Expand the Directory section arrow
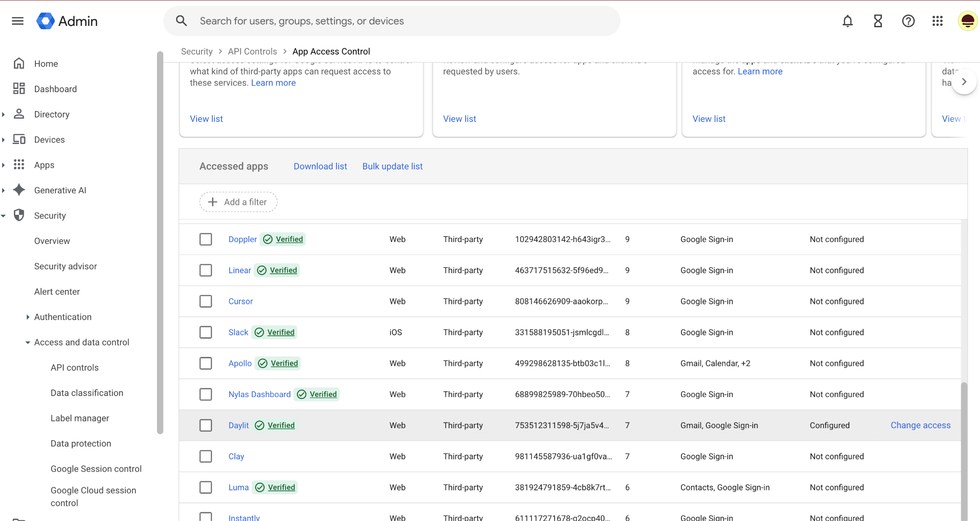980x521 pixels. tap(3, 114)
